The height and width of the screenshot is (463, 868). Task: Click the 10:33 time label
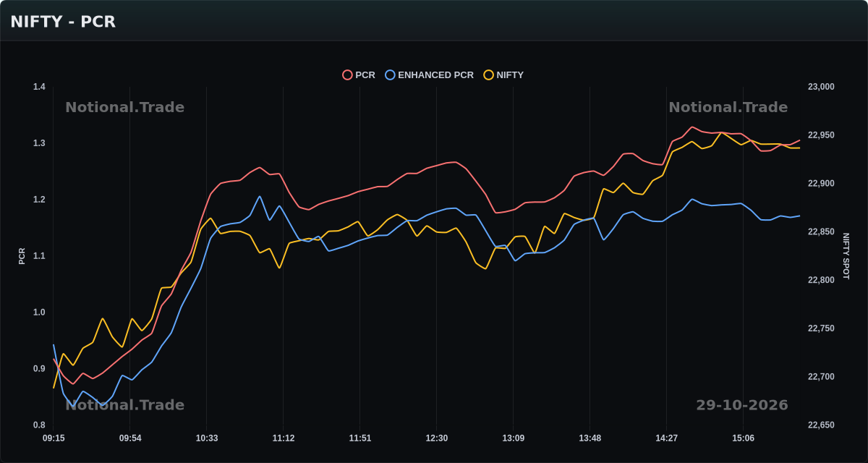point(207,438)
